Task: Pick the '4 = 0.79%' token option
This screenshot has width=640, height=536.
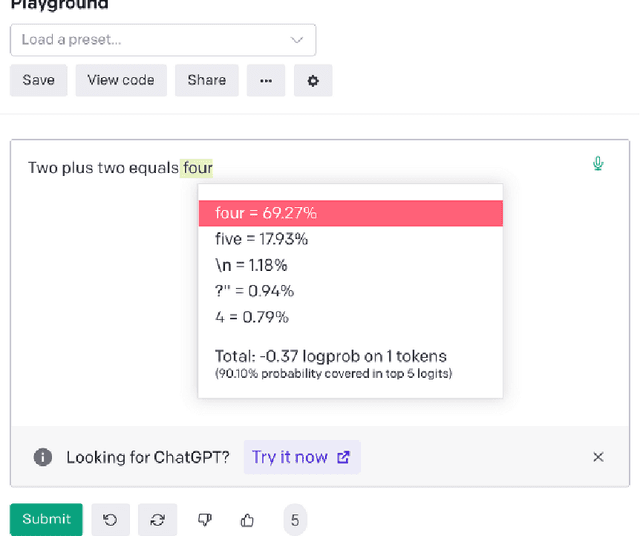Action: click(252, 317)
